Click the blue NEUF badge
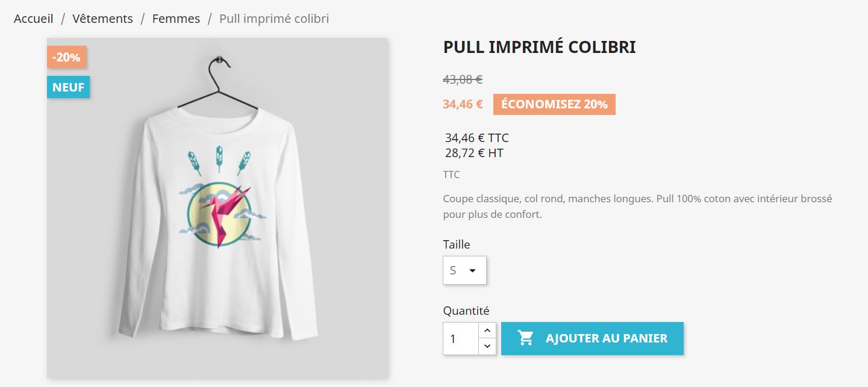 click(68, 87)
